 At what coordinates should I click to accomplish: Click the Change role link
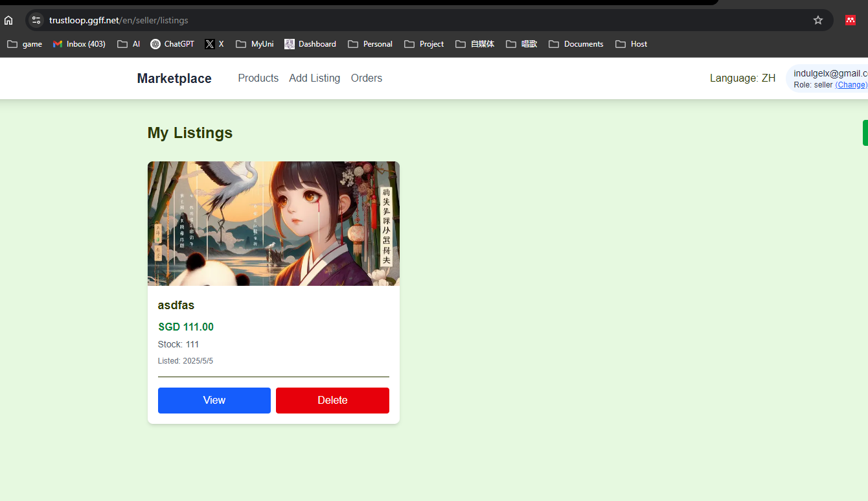851,85
